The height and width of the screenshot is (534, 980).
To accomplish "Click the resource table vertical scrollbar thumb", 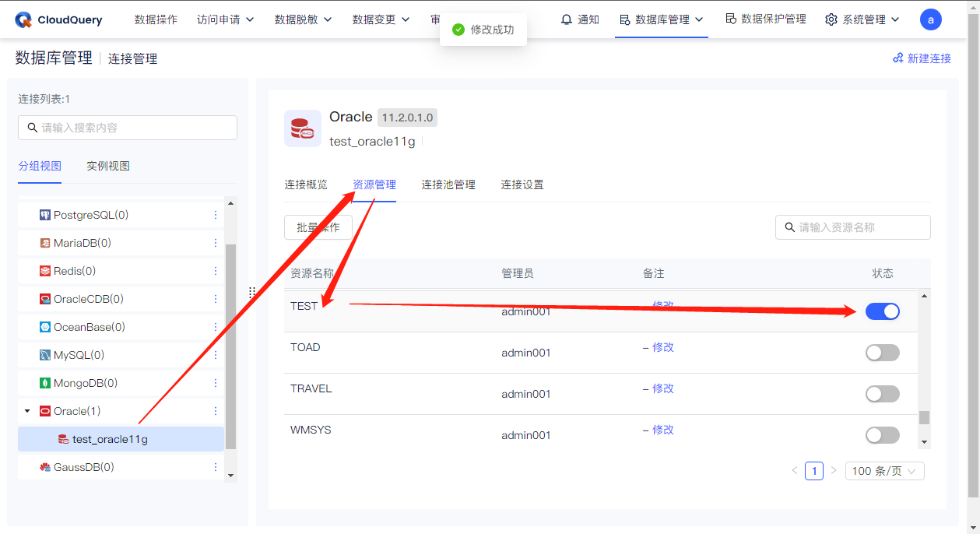I will 924,417.
